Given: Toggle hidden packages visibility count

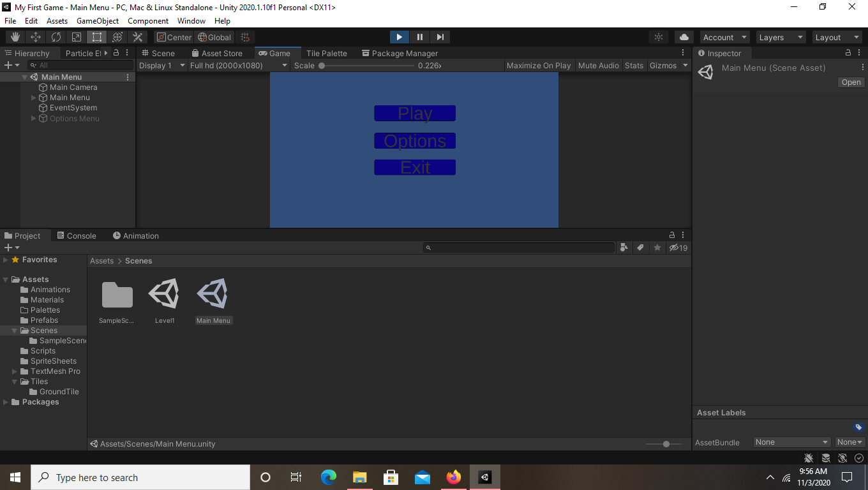Looking at the screenshot, I should (678, 248).
